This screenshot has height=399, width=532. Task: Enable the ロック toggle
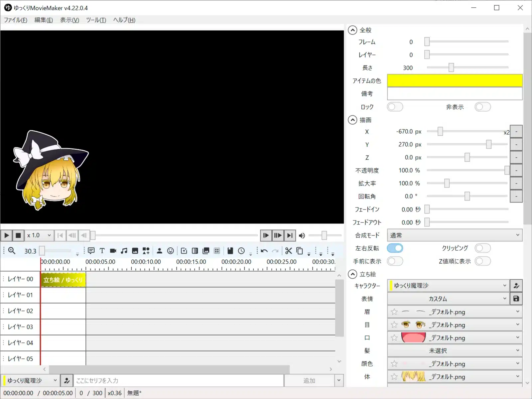point(395,107)
